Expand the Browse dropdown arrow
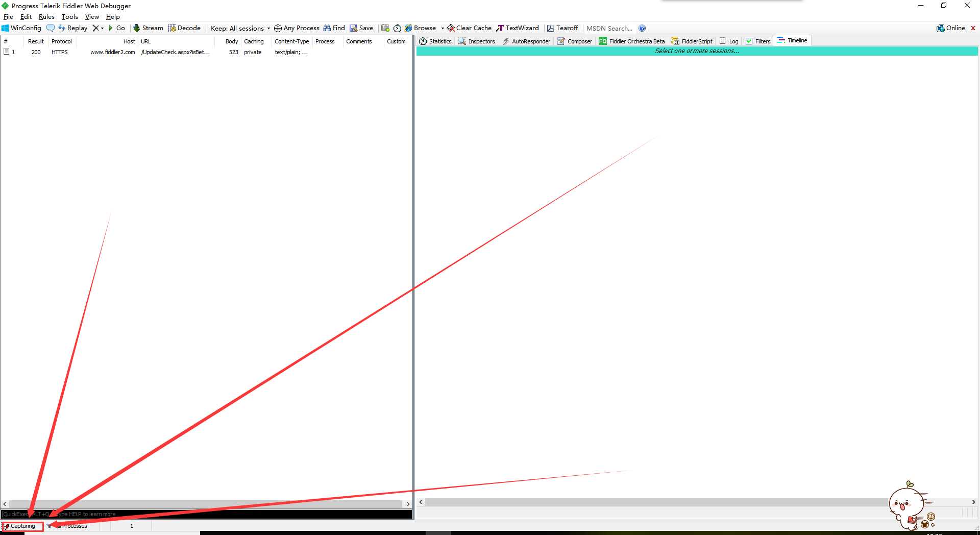 pos(442,28)
